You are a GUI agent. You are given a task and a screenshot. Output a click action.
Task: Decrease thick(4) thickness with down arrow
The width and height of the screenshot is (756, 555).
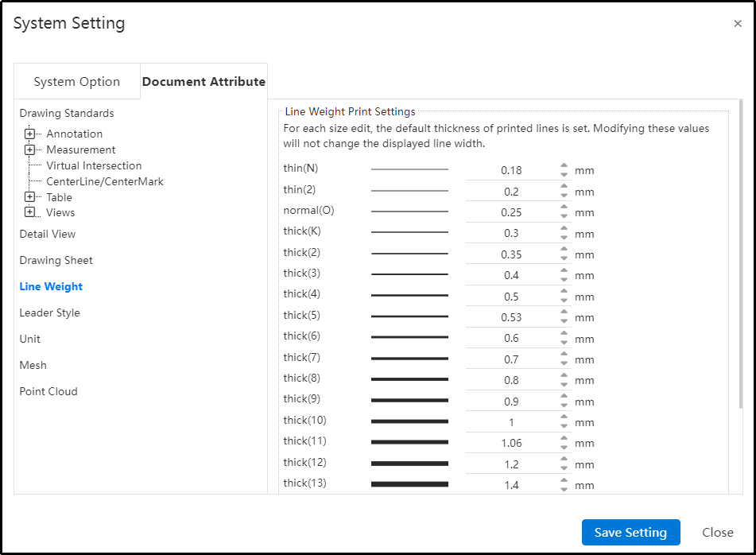564,301
